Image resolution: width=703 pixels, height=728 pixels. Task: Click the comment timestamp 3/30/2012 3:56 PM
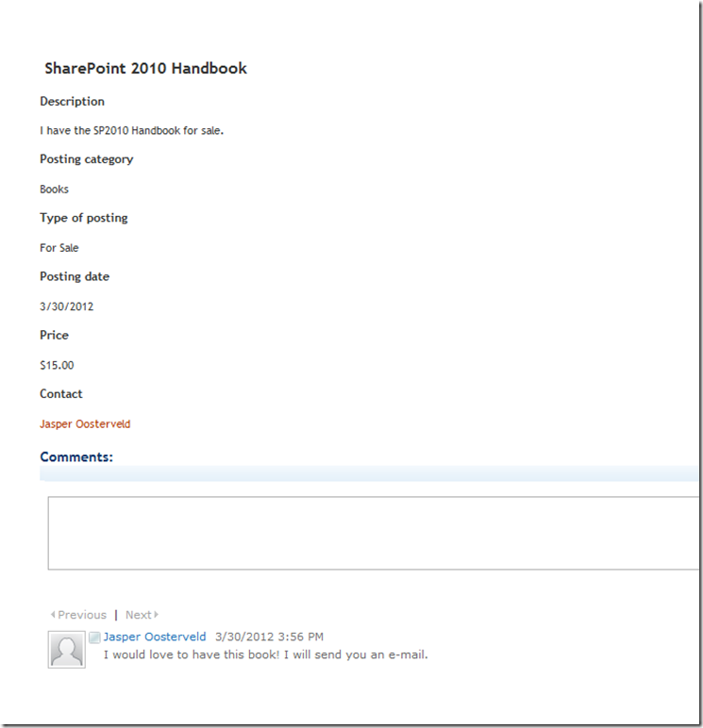(x=269, y=637)
